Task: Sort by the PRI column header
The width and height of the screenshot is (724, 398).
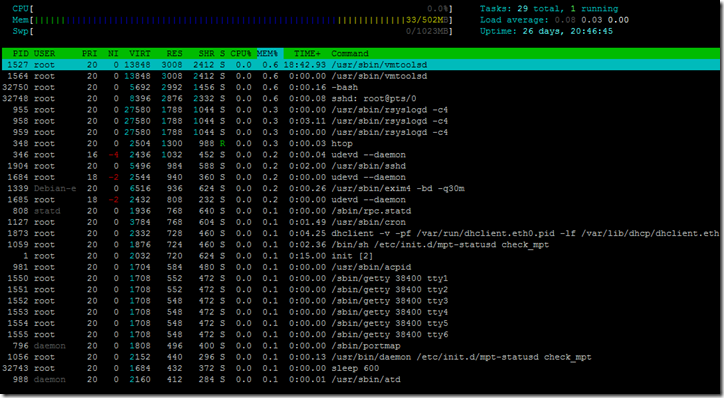Action: pos(90,54)
